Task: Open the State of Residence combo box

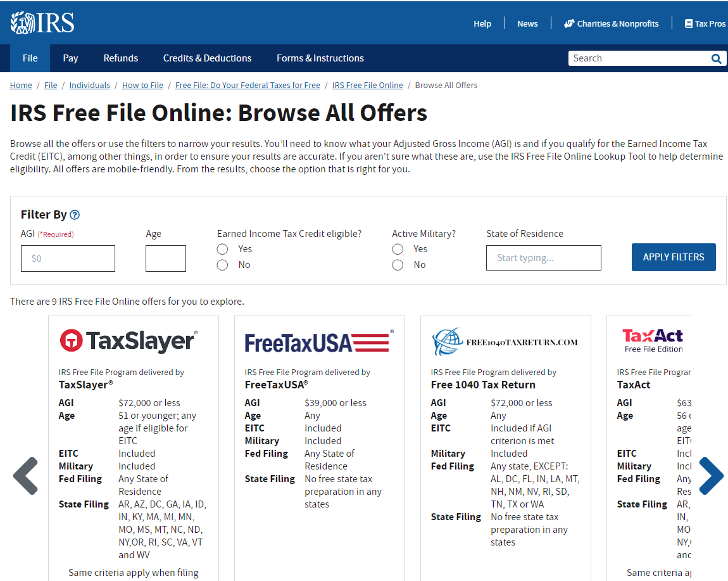Action: [x=543, y=258]
